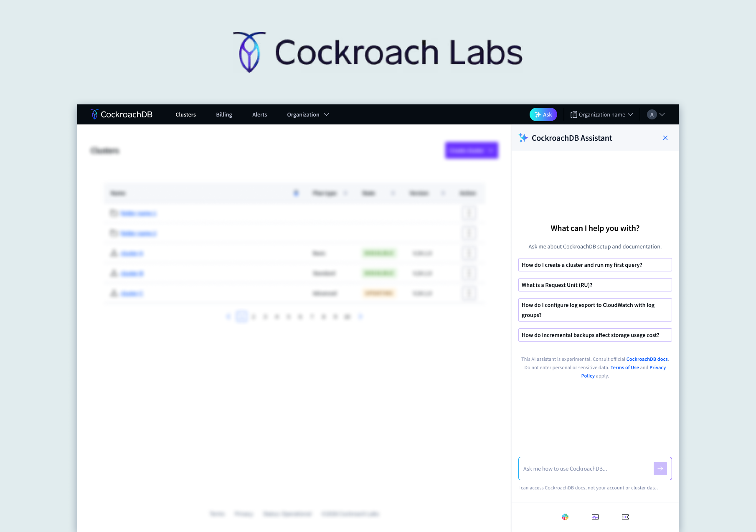
Task: Click the user avatar labeled A
Action: point(652,114)
